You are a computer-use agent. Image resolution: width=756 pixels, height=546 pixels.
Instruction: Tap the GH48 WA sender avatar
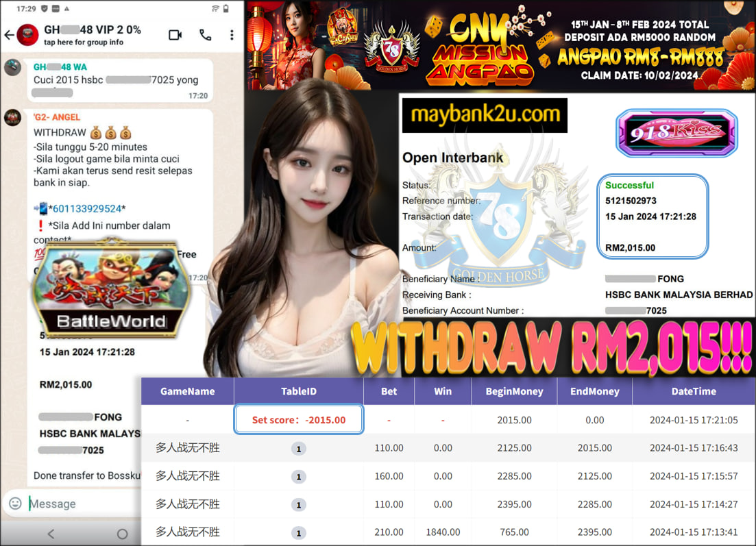click(x=12, y=67)
